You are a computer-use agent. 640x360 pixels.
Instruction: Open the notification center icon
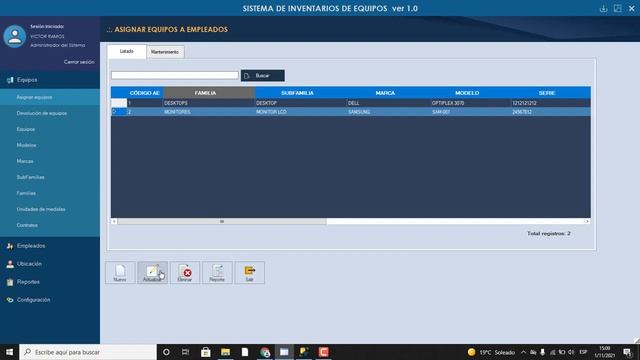coord(628,352)
